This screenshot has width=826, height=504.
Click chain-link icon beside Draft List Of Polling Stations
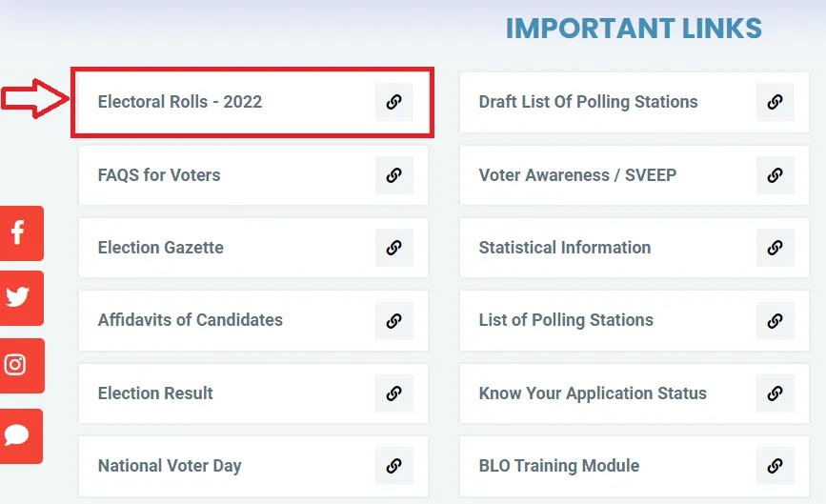(775, 102)
